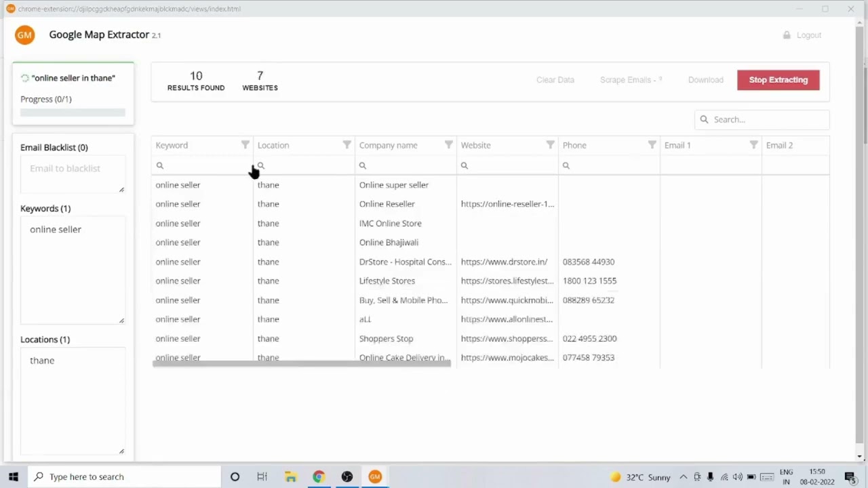
Task: Open the Website column filter icon
Action: 551,145
